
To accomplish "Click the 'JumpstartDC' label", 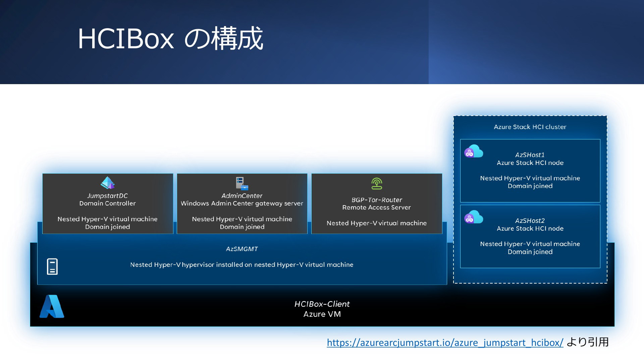I will coord(107,196).
